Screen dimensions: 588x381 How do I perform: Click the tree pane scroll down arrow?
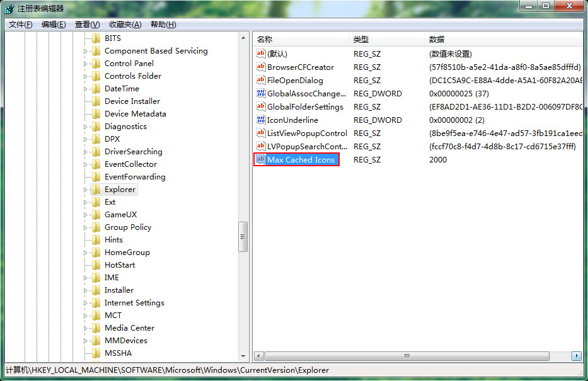click(243, 356)
